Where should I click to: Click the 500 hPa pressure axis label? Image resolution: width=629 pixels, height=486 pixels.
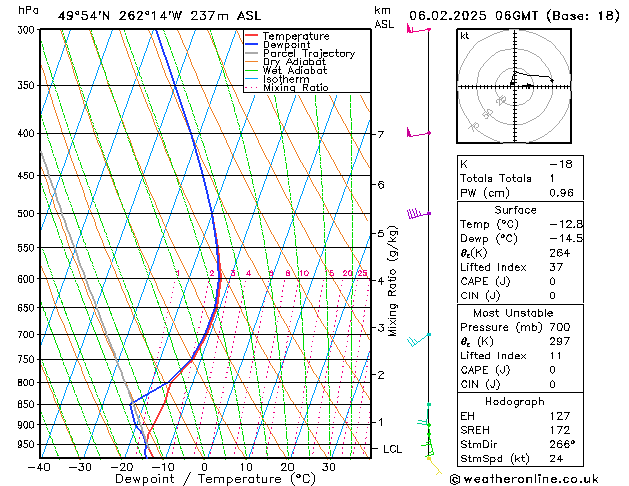pyautogui.click(x=26, y=213)
